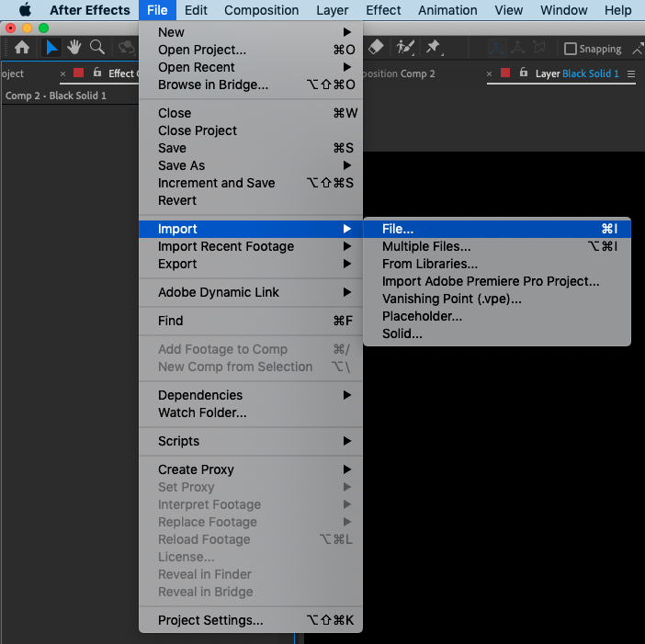
Task: Enable the Snapping checkbox
Action: pos(571,49)
